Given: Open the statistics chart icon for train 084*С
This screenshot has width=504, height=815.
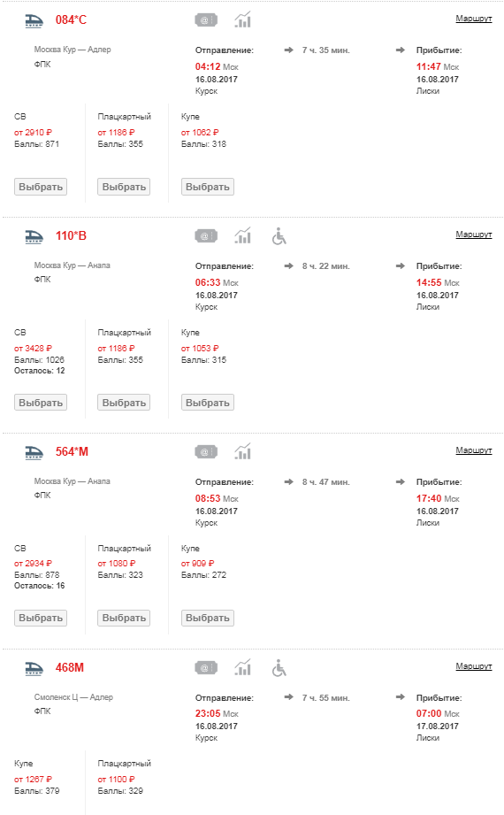Looking at the screenshot, I should (x=242, y=19).
